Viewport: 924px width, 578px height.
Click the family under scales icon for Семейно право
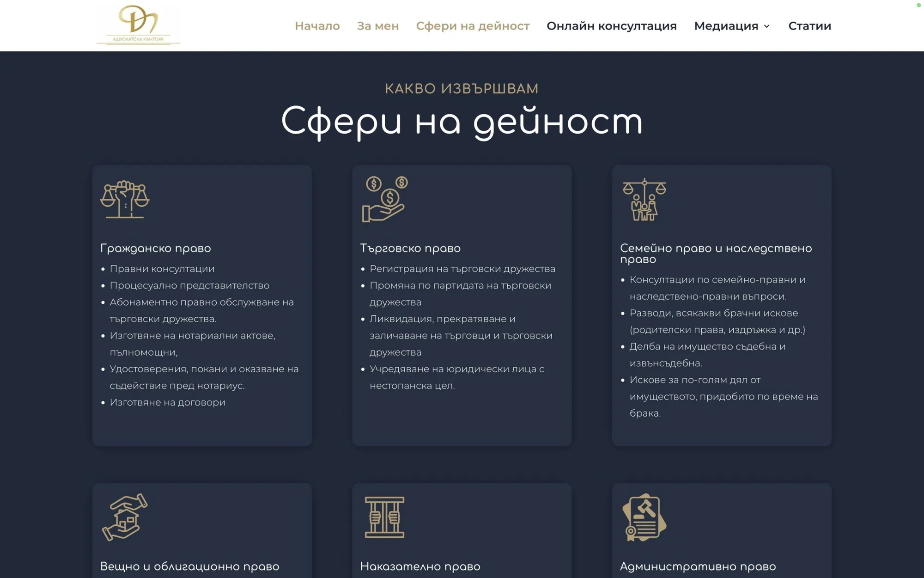click(644, 199)
